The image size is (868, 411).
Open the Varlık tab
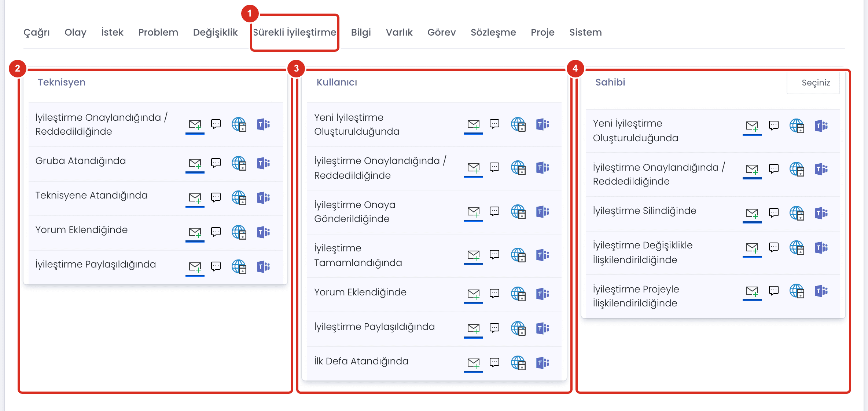coord(399,32)
